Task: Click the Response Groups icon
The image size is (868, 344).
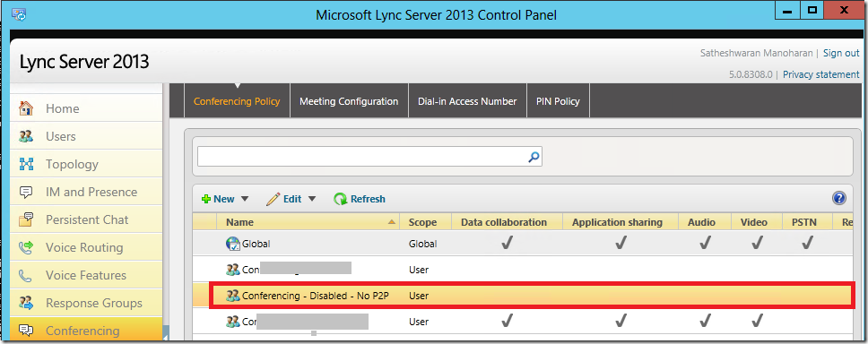Action: (26, 303)
